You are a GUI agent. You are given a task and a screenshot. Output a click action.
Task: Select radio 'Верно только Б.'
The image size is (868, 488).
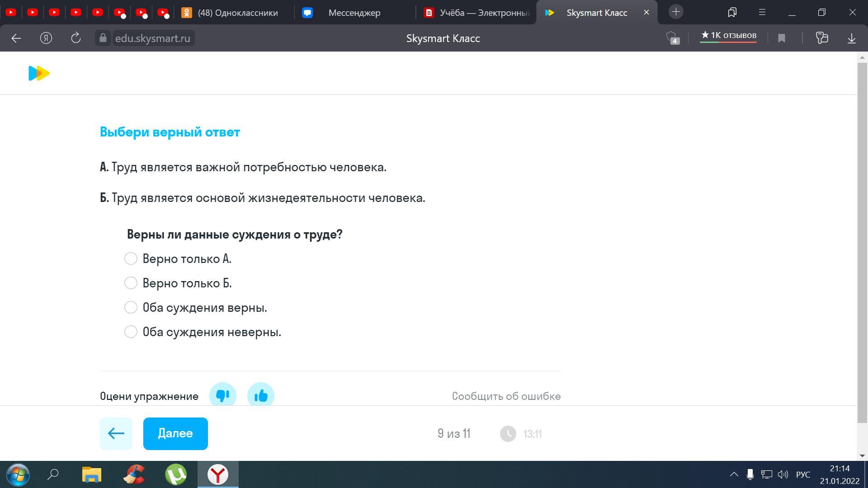[131, 283]
